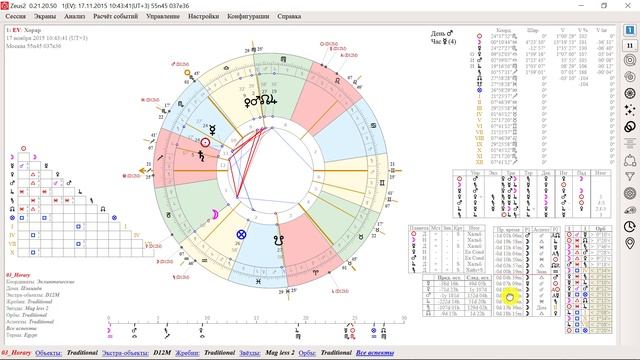Select the "11" chart layout button
Image resolution: width=640 pixels, height=360 pixels.
[630, 46]
